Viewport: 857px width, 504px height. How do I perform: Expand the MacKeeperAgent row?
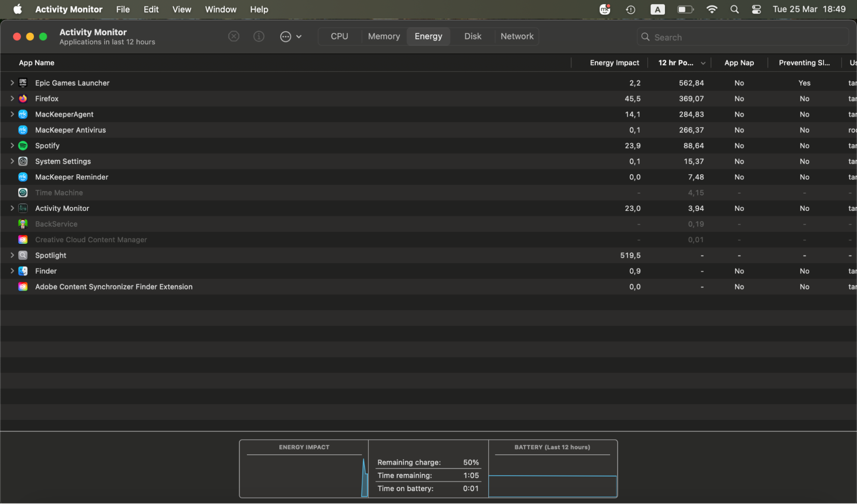click(12, 114)
